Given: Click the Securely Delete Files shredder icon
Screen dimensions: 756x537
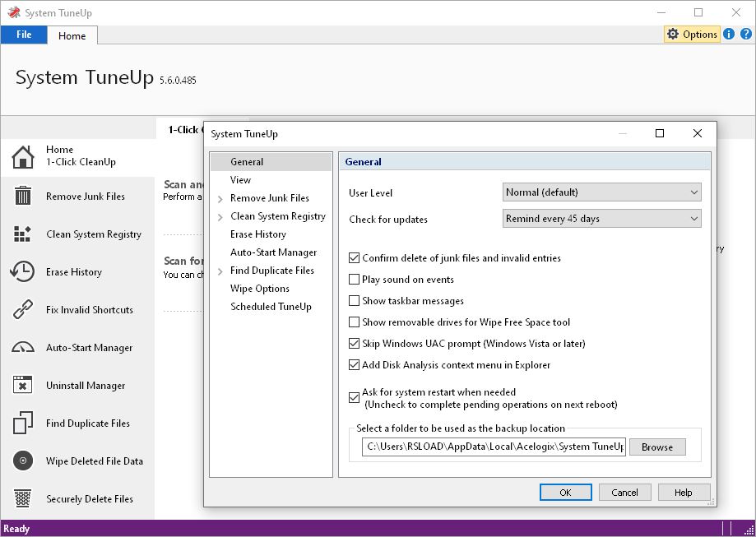Looking at the screenshot, I should click(x=23, y=498).
